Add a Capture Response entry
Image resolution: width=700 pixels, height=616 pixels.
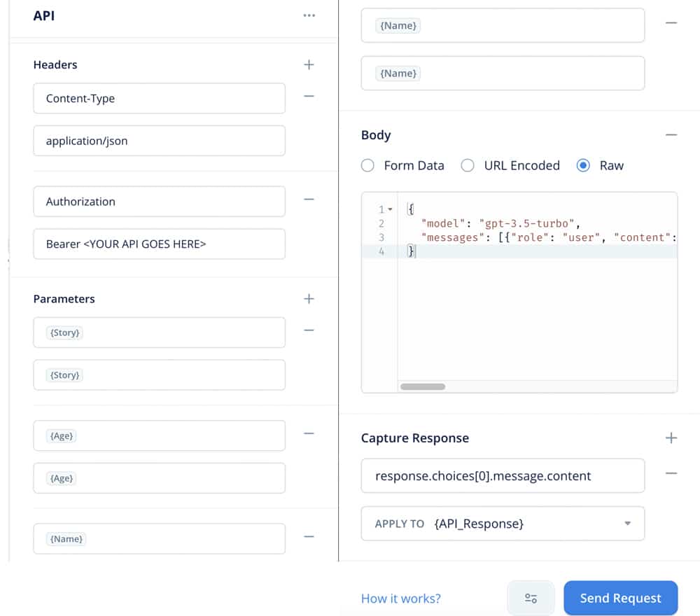pyautogui.click(x=671, y=437)
